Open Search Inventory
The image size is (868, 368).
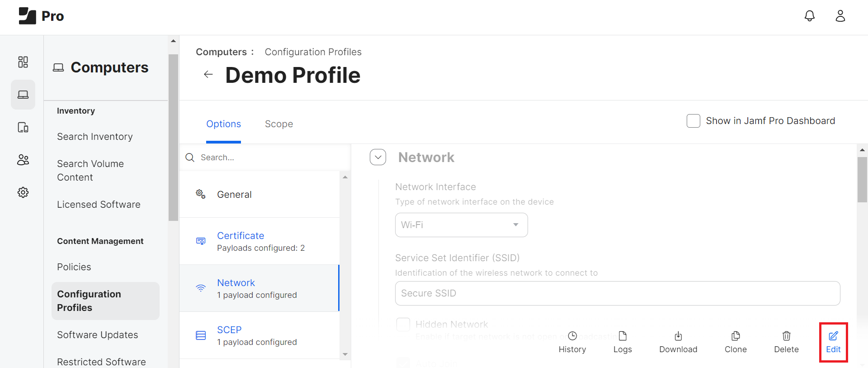click(95, 137)
